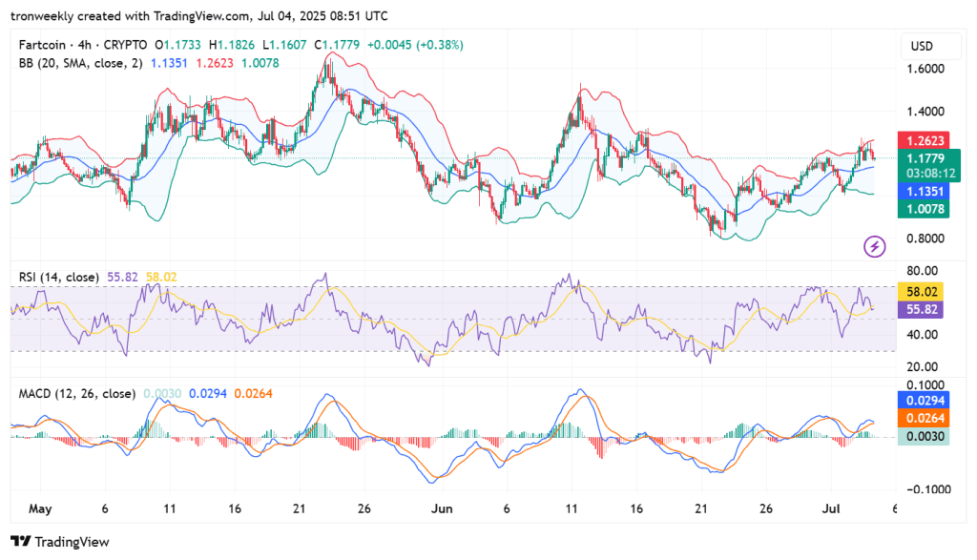The height and width of the screenshot is (560, 977).
Task: Click the 20.00 RSI axis tick
Action: pyautogui.click(x=923, y=366)
